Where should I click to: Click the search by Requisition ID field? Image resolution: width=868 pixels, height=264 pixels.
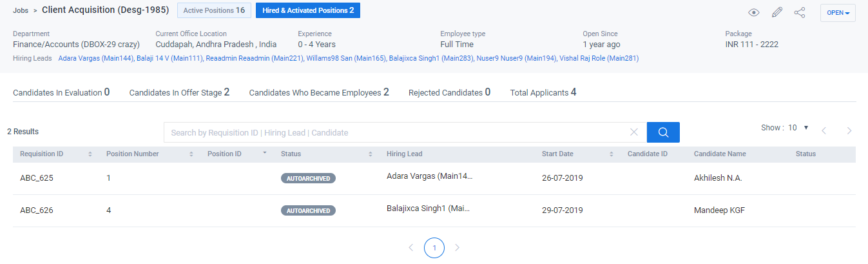tap(396, 132)
